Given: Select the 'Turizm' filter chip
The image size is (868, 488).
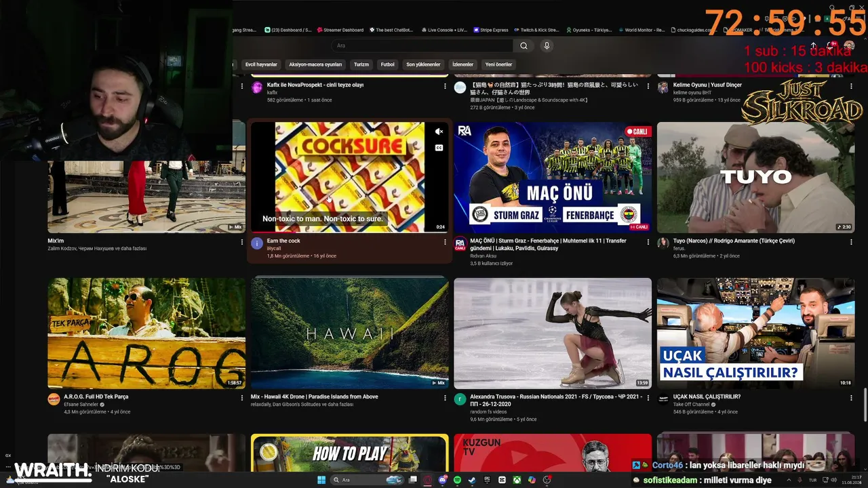Looking at the screenshot, I should (361, 64).
